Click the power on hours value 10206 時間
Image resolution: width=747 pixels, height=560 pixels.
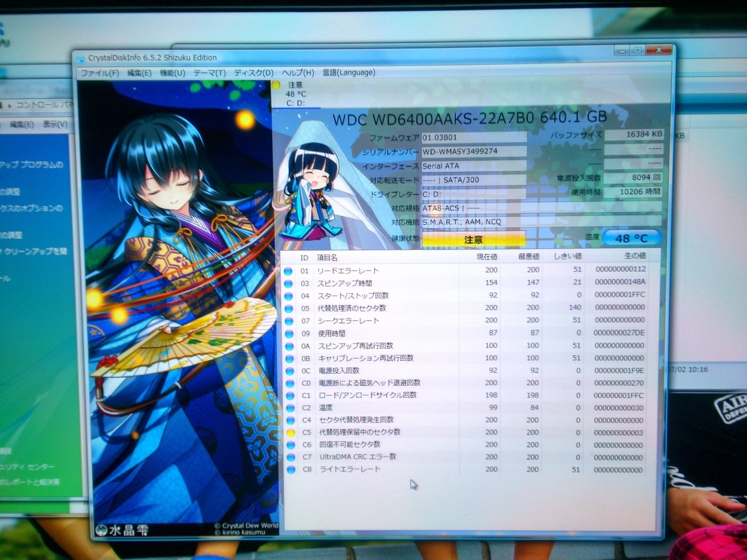[x=634, y=193]
